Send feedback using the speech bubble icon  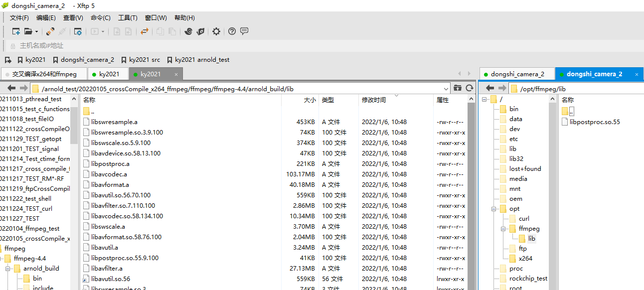244,31
